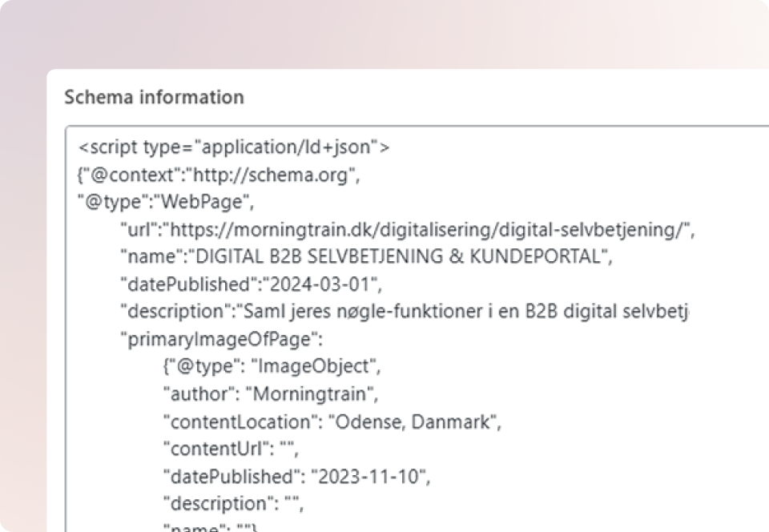
Task: Click the "contentLocation" key
Action: tap(236, 421)
